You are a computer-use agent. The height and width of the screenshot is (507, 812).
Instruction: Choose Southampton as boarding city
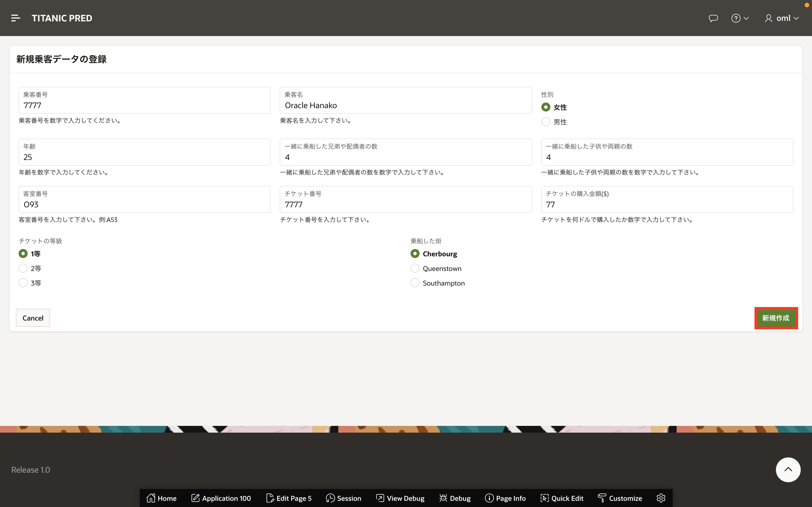(415, 283)
